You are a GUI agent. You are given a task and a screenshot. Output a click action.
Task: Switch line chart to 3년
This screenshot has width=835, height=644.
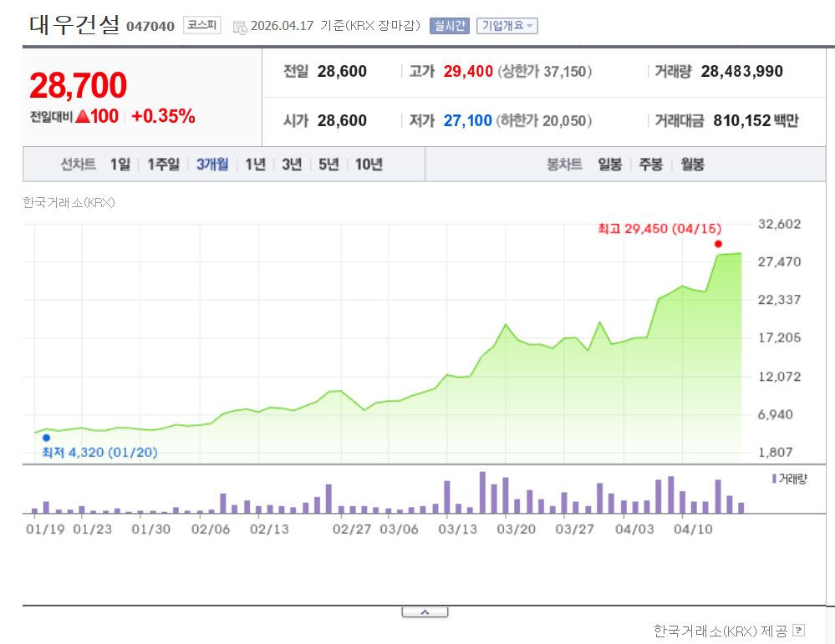[x=292, y=165]
